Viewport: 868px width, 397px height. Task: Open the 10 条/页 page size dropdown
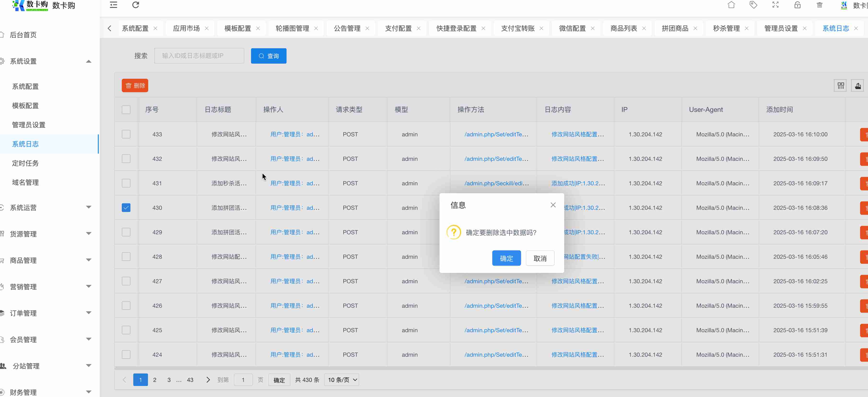342,380
